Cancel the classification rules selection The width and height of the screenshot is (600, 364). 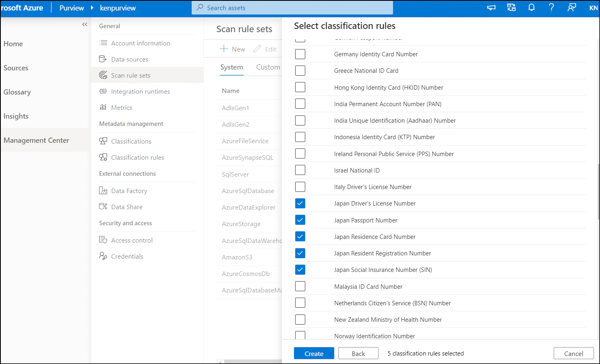tap(574, 354)
